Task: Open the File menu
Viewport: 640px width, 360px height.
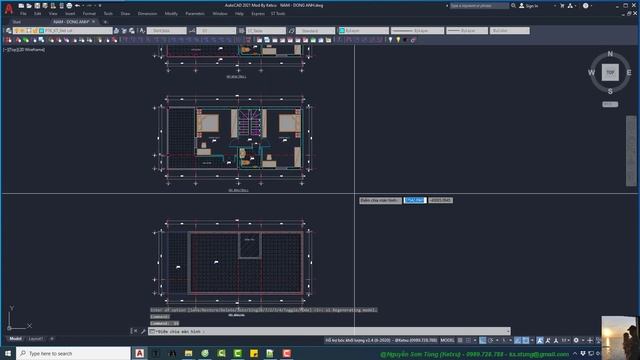Action: click(x=23, y=13)
